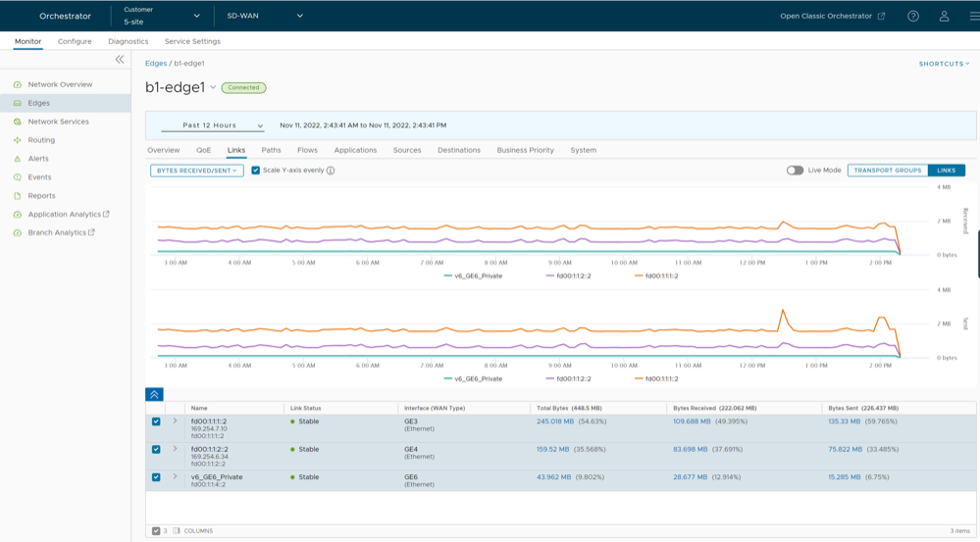Open the Past 12 Hours time dropdown
Viewport: 980px width, 542px height.
212,125
